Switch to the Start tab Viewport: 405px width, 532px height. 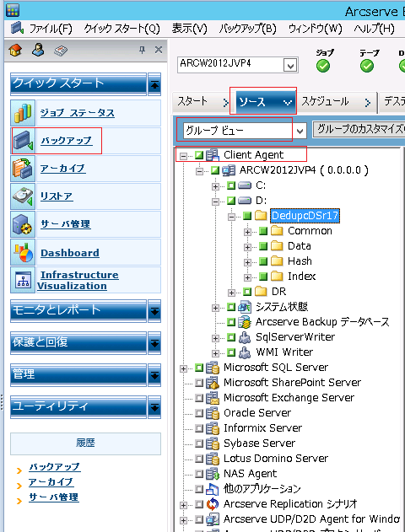[x=202, y=101]
